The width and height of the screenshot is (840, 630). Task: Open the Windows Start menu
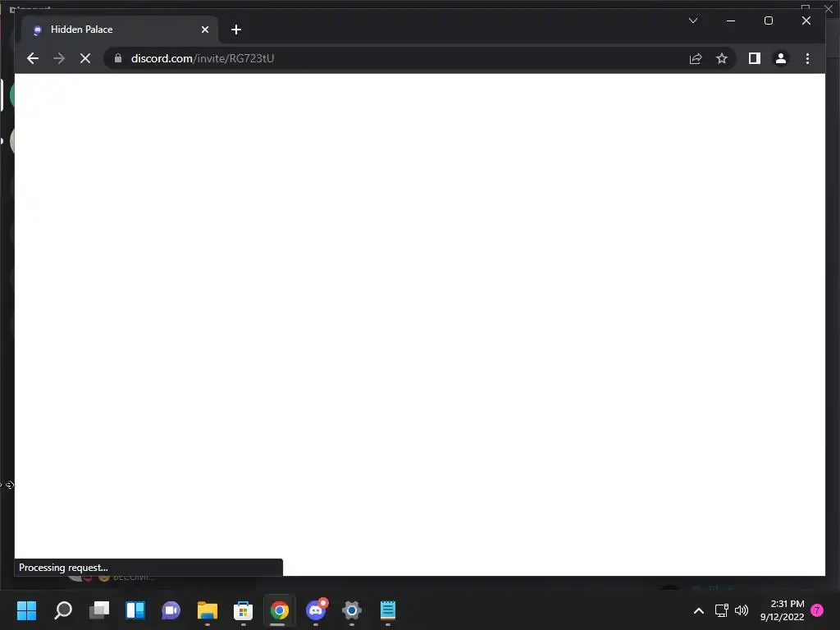27,610
